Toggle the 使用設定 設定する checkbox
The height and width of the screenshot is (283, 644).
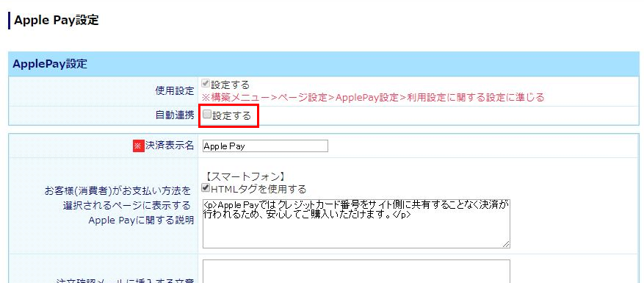point(206,84)
